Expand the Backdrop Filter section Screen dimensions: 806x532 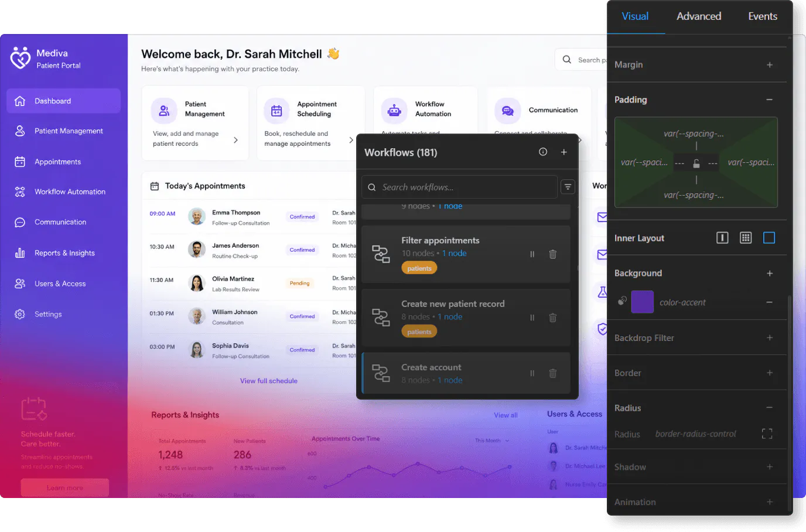[x=770, y=337]
